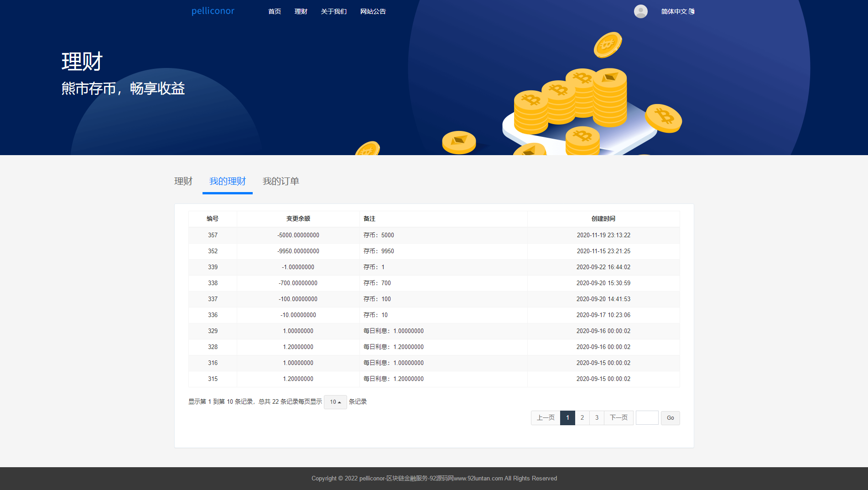Click amount -9950.00000000
Viewport: 868px width, 490px height.
tap(298, 251)
